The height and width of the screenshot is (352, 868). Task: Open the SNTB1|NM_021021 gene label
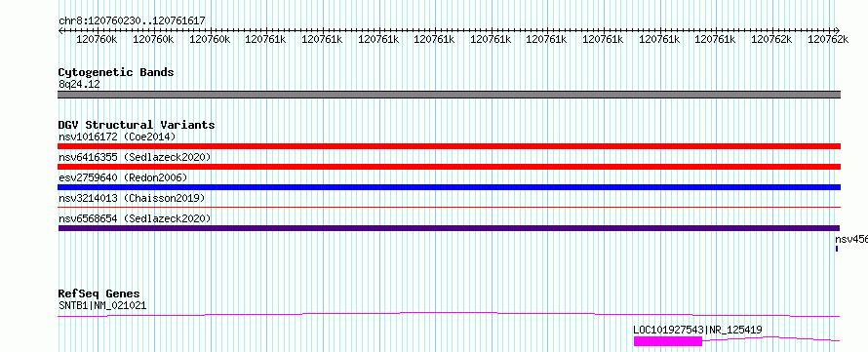click(102, 305)
